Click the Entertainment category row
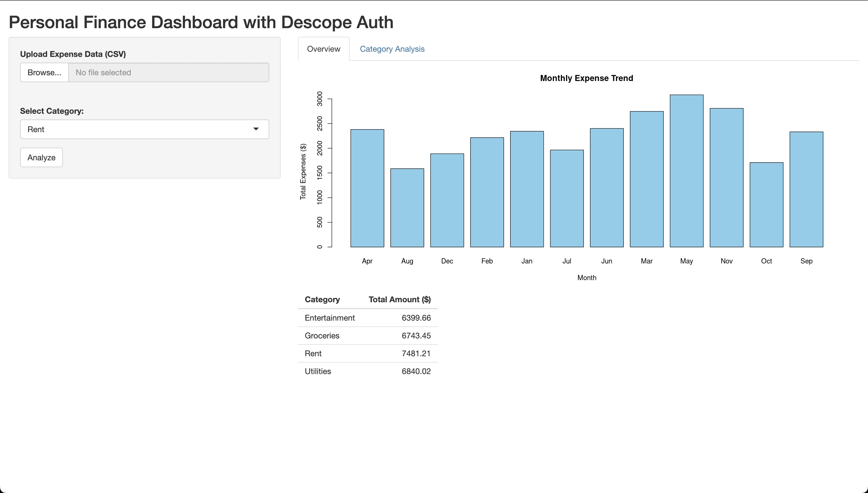The height and width of the screenshot is (493, 868). pyautogui.click(x=330, y=318)
